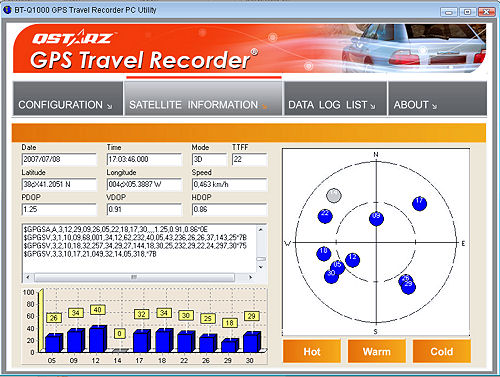Screen dimensions: 500x377
Task: Click the Hot start button
Action: [312, 351]
